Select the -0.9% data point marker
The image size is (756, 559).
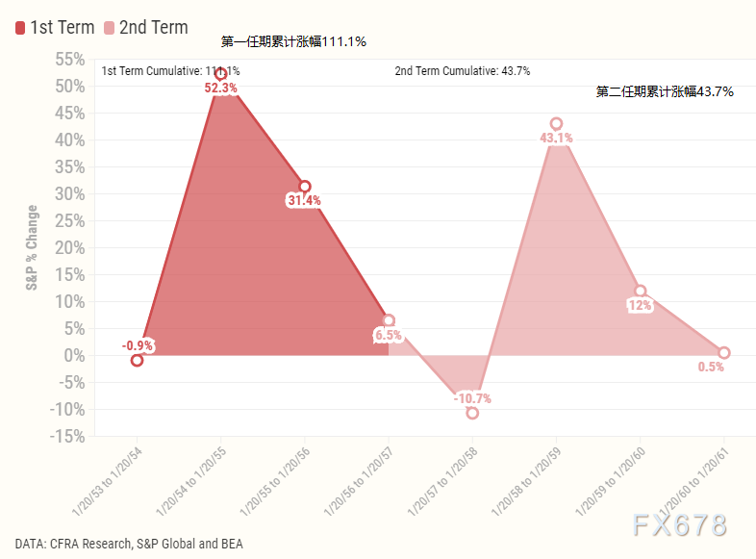[x=137, y=360]
